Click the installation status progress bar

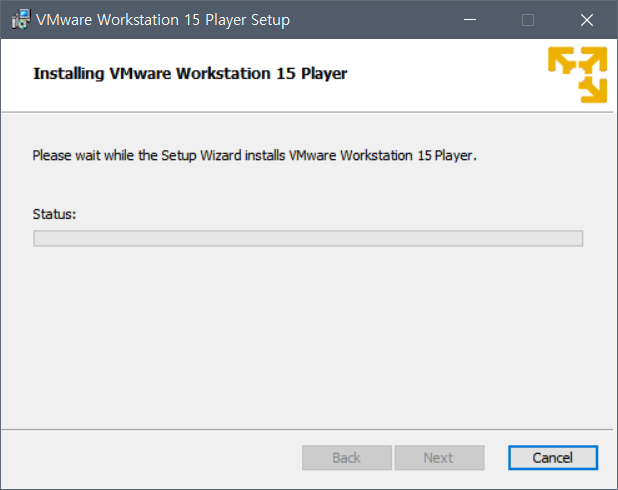coord(308,238)
